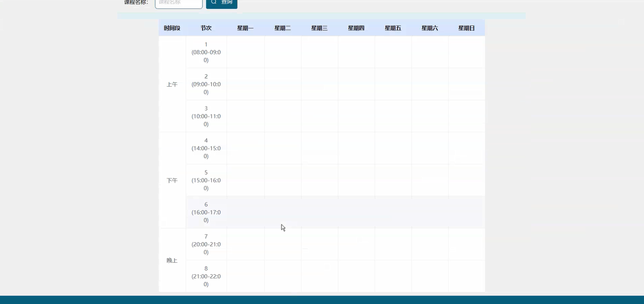Click period 3 (10:00-11:00) cell
The width and height of the screenshot is (644, 304).
[206, 116]
